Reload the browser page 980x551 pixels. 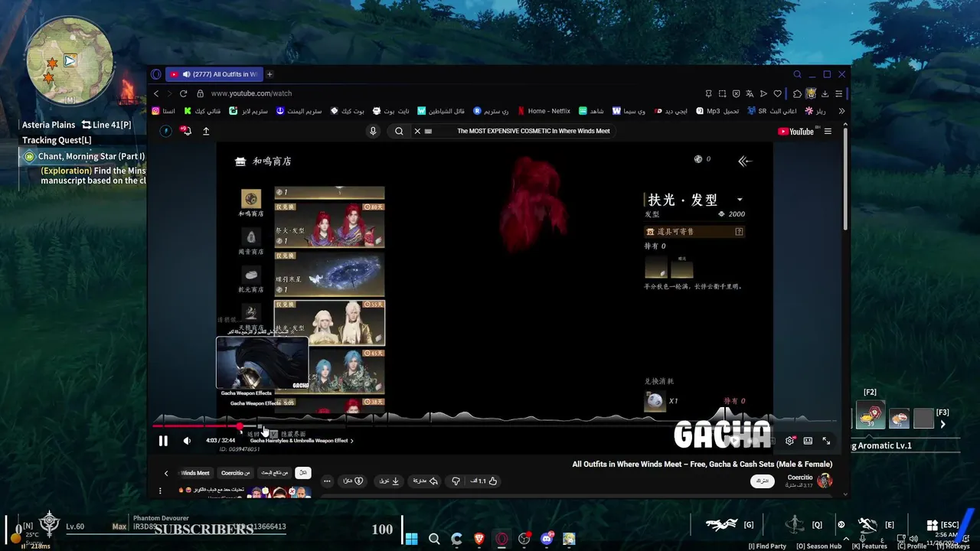click(x=183, y=93)
